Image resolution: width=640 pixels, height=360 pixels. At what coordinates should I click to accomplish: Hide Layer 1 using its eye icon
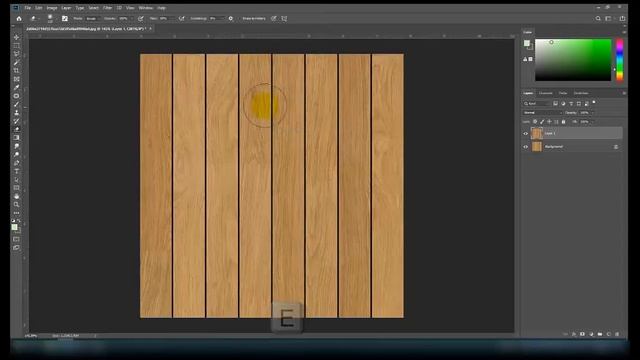(526, 133)
